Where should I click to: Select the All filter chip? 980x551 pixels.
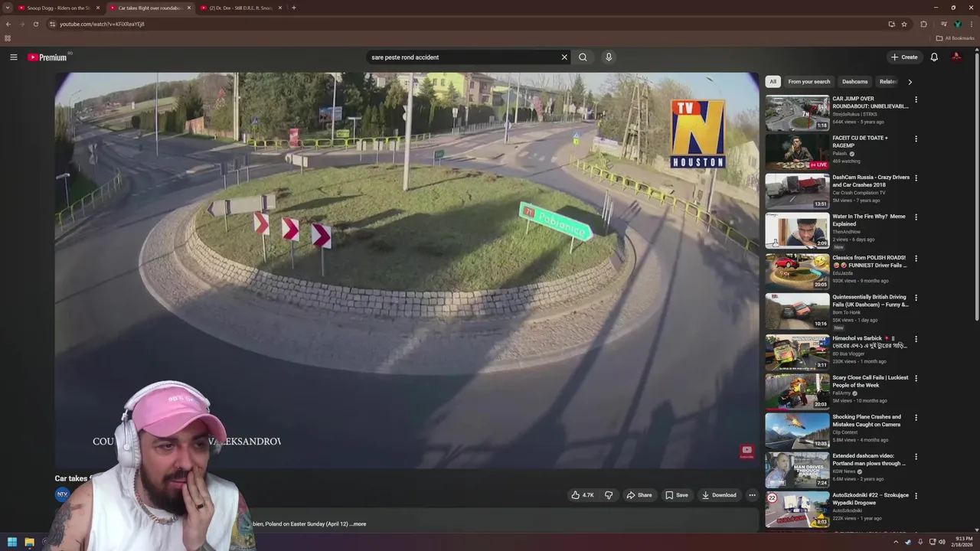(773, 81)
